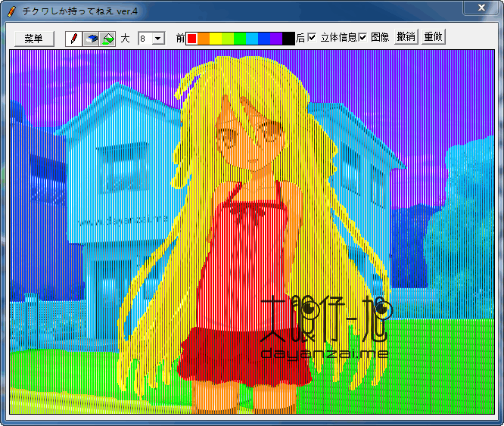Toggle the 立体信息 checkbox
This screenshot has height=426, width=504.
[312, 37]
